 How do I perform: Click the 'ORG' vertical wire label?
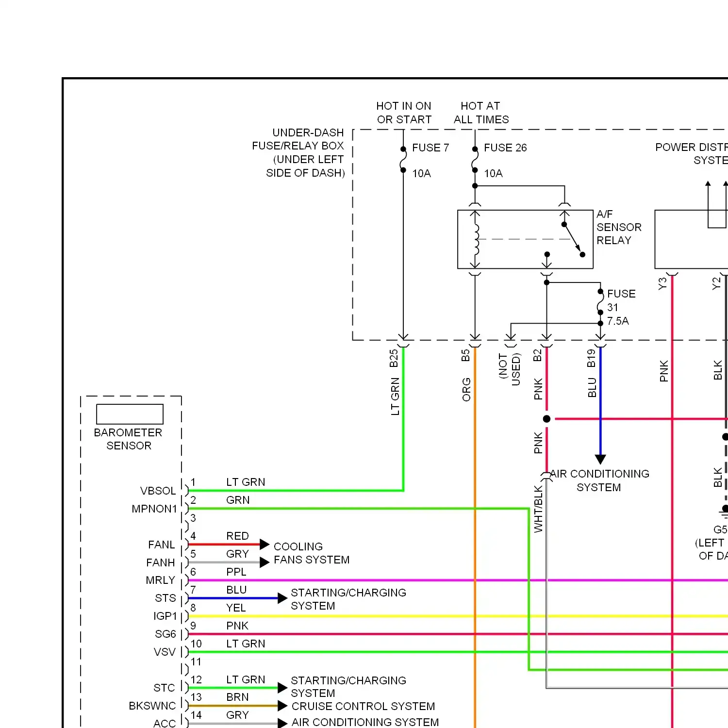(x=466, y=390)
